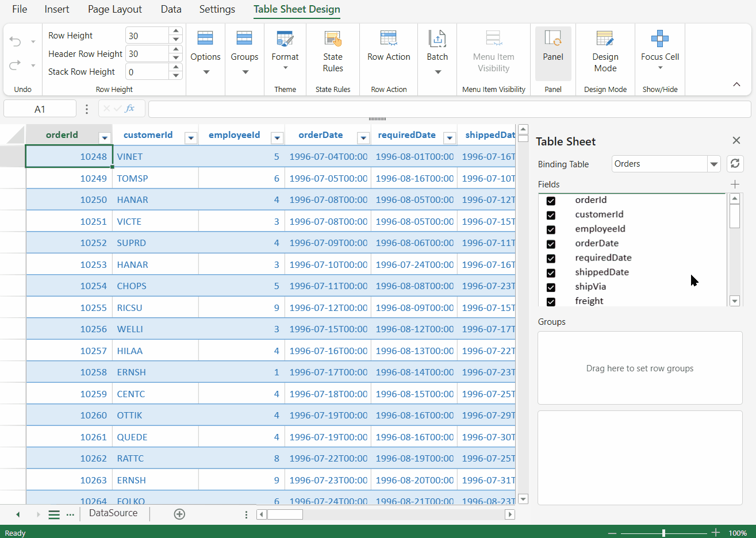Collapse the ribbon with chevron
This screenshot has height=538, width=756.
click(736, 84)
